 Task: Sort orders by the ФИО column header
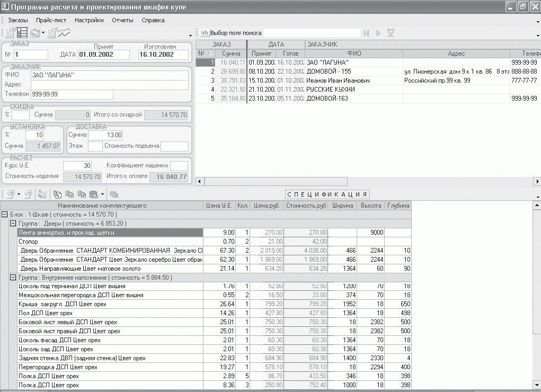353,54
